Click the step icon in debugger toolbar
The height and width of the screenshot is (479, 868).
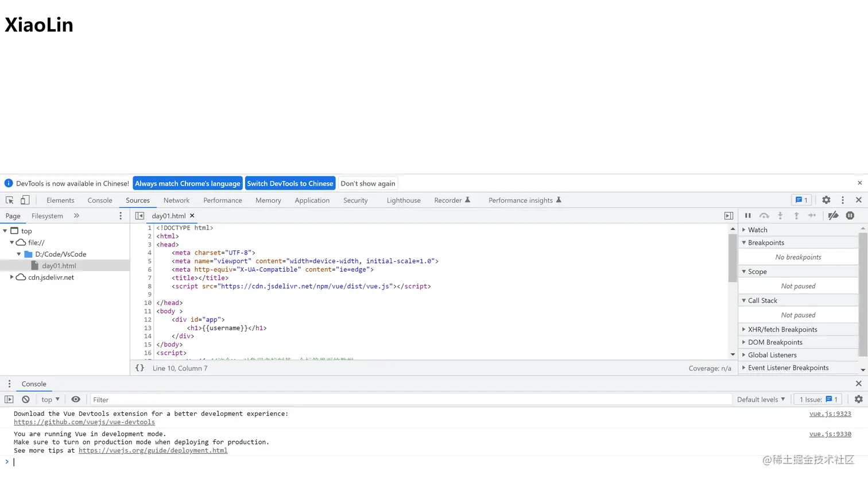click(812, 216)
